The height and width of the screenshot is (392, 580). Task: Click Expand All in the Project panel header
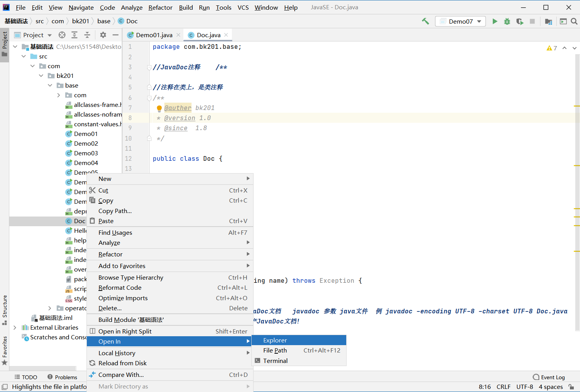click(x=74, y=35)
